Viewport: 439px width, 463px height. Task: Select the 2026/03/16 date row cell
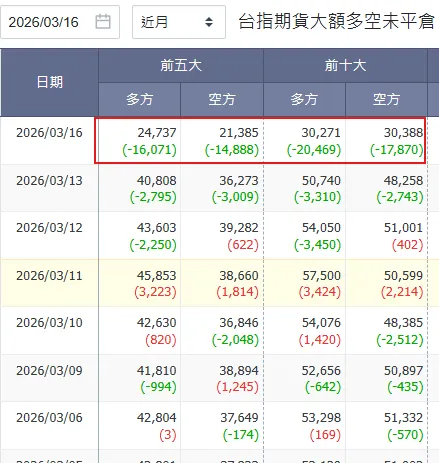49,140
